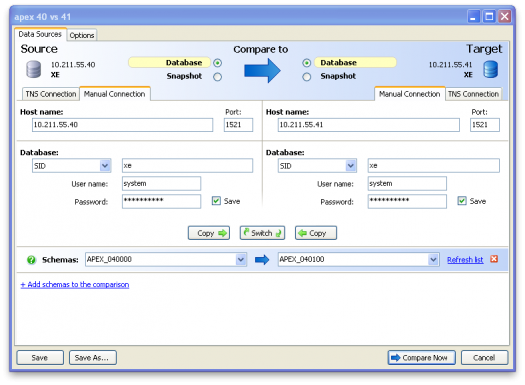Focus the source Host name field 10.211.55.40
Image resolution: width=525 pixels, height=385 pixels.
[x=123, y=125]
